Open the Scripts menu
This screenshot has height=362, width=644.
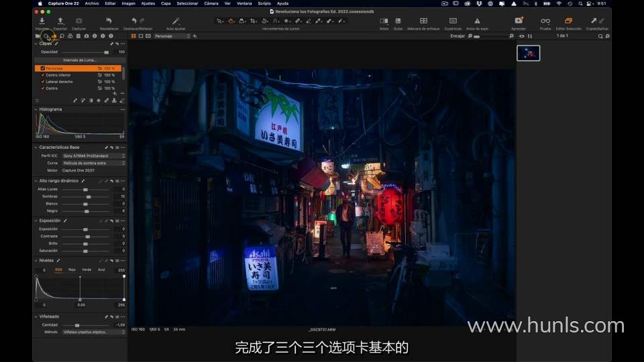(x=264, y=3)
